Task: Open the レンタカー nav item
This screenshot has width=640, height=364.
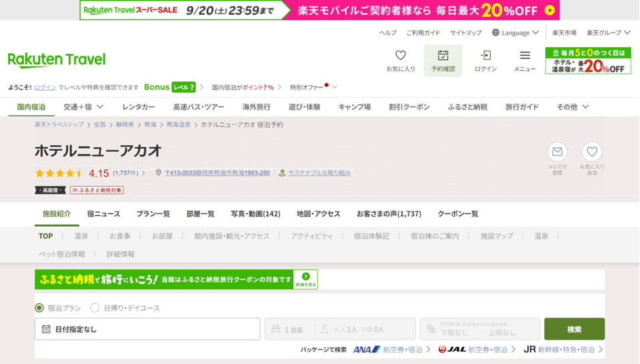Action: click(139, 107)
